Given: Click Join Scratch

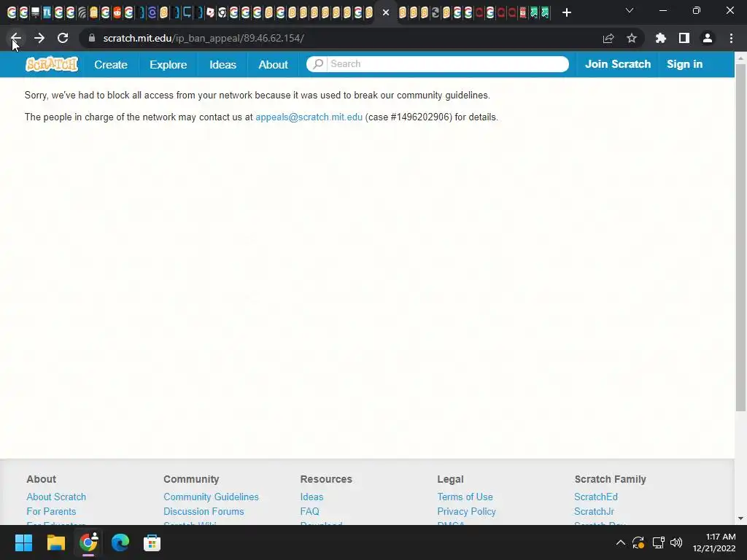Looking at the screenshot, I should click(x=618, y=64).
